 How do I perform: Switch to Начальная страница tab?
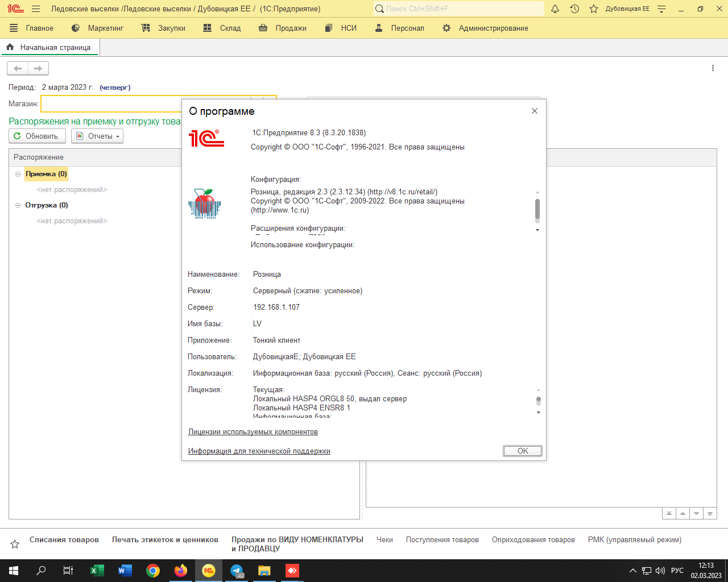(x=50, y=47)
